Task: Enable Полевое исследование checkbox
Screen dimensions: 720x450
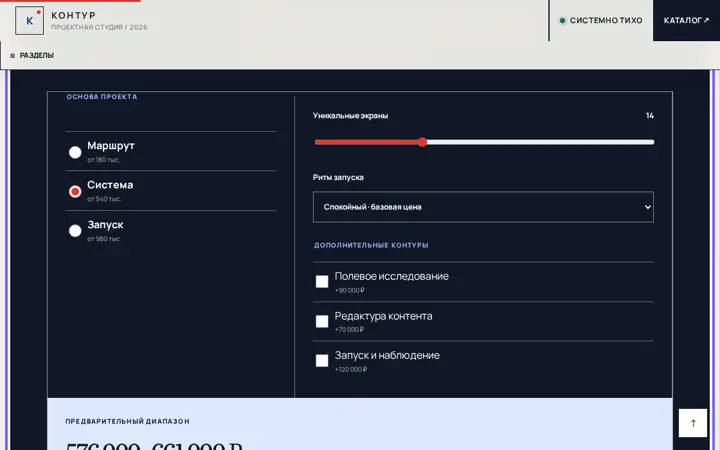Action: tap(322, 281)
